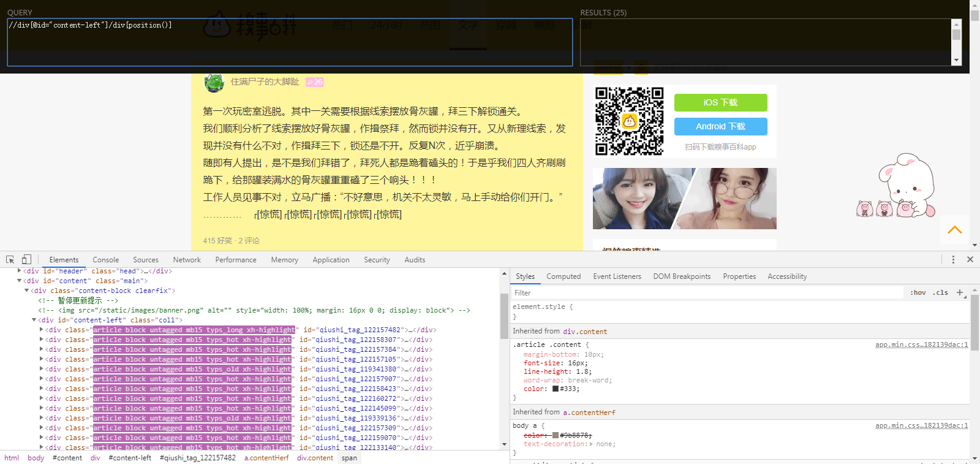
Task: Select span in the breadcrumb bar
Action: point(349,458)
